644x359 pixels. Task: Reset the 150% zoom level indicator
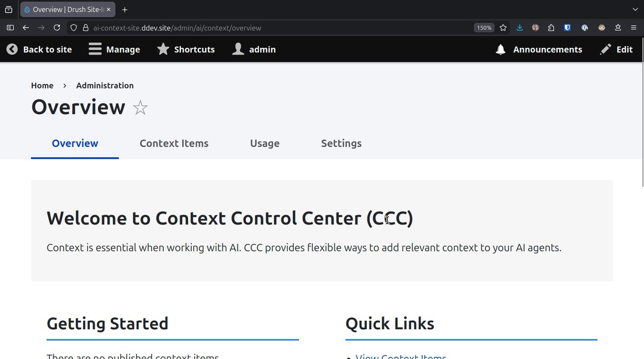click(x=484, y=28)
